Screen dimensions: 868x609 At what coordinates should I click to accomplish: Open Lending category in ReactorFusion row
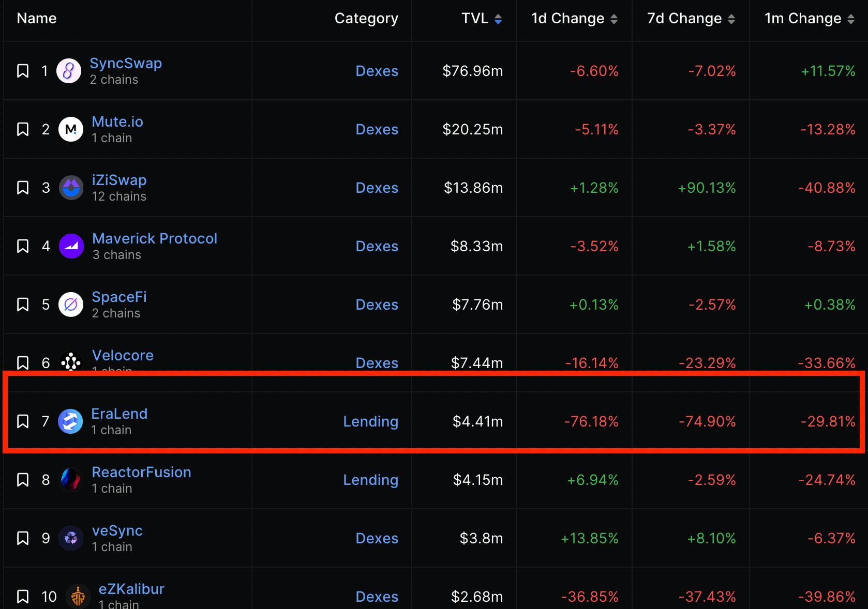pyautogui.click(x=370, y=480)
